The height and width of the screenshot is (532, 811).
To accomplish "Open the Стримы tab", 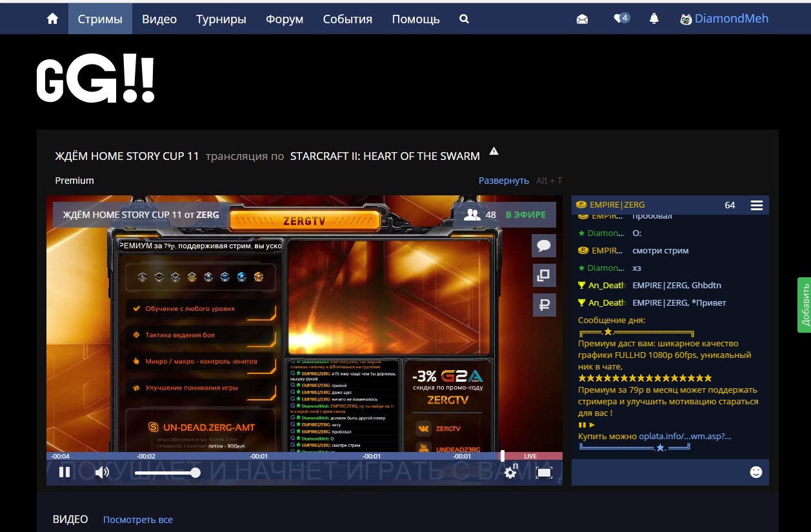I will [x=100, y=19].
